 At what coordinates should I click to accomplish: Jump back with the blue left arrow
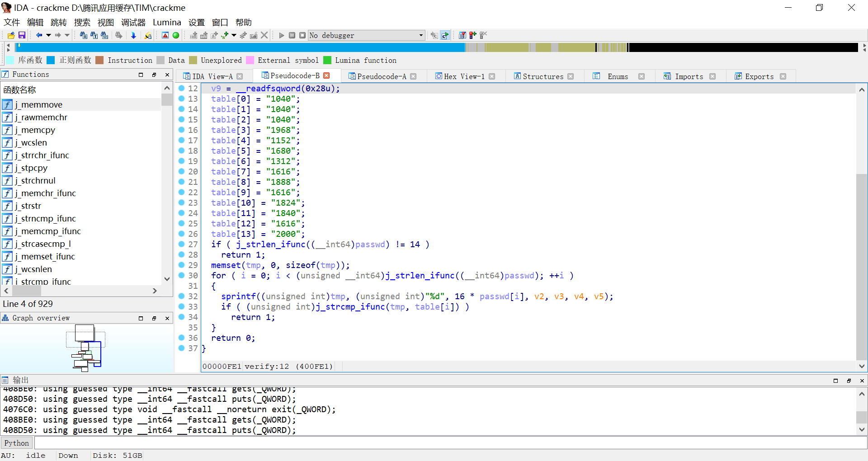pos(39,35)
